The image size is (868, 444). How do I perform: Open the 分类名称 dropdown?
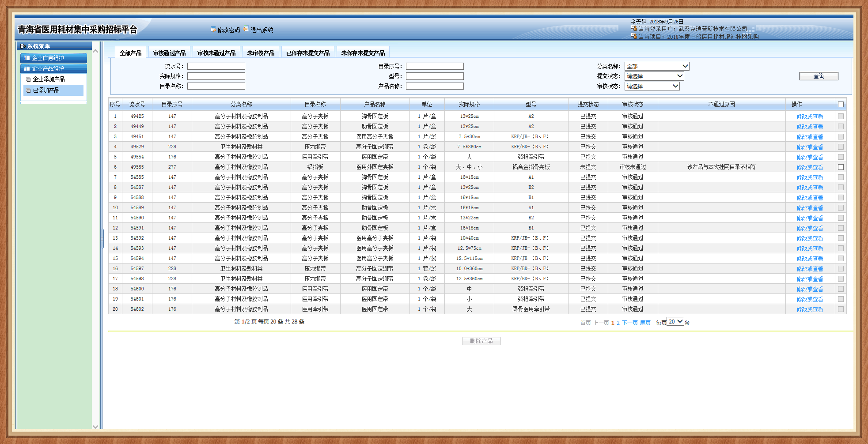tap(656, 66)
